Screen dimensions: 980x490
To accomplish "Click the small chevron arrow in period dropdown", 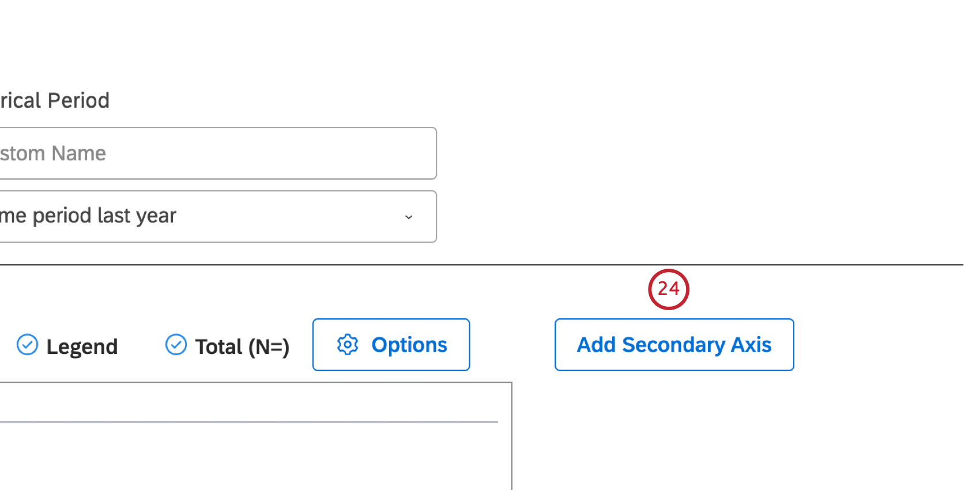I will (409, 217).
